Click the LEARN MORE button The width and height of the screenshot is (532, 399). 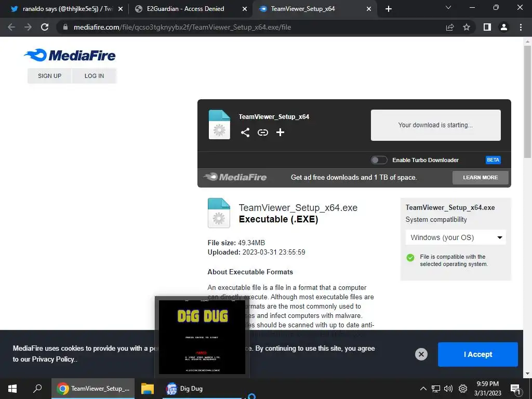(481, 178)
